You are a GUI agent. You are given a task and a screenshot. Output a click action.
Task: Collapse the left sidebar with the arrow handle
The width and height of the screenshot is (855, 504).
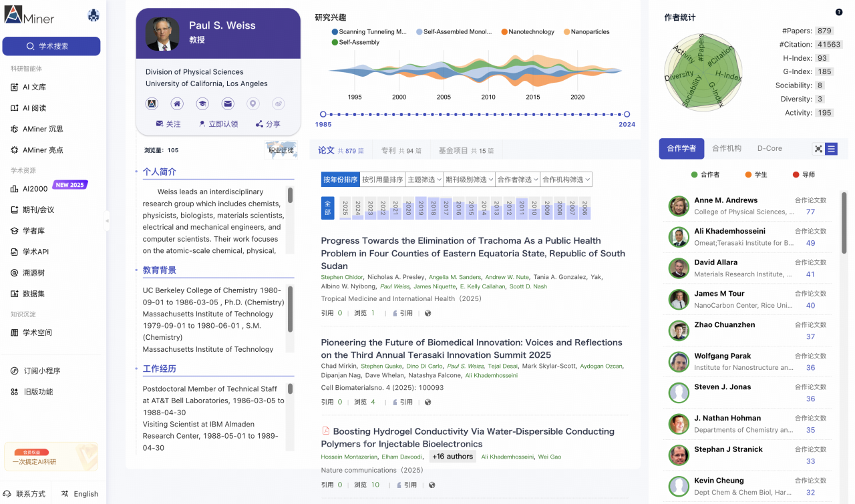(x=107, y=220)
